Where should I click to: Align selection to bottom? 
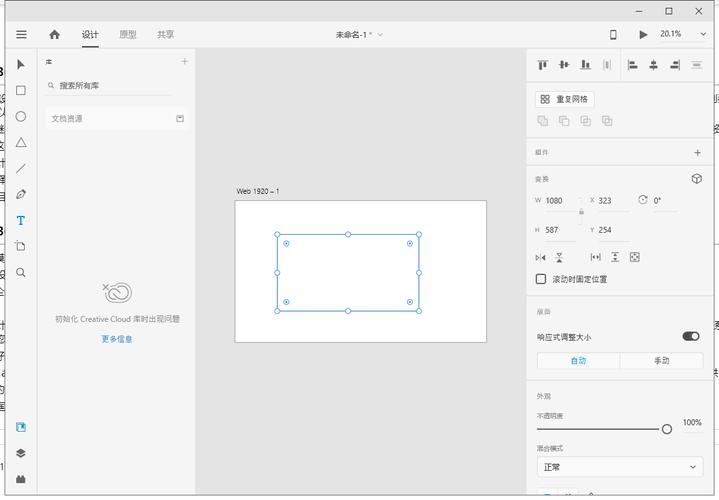tap(586, 65)
